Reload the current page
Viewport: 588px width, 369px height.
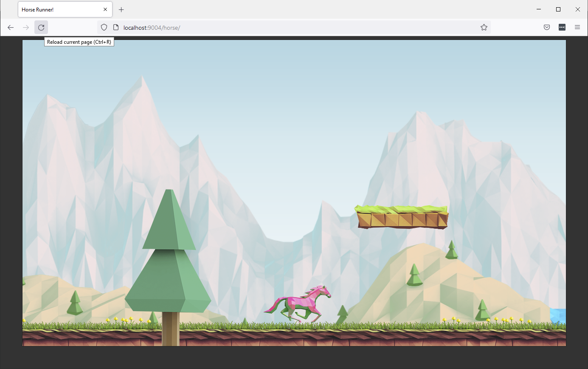click(41, 27)
